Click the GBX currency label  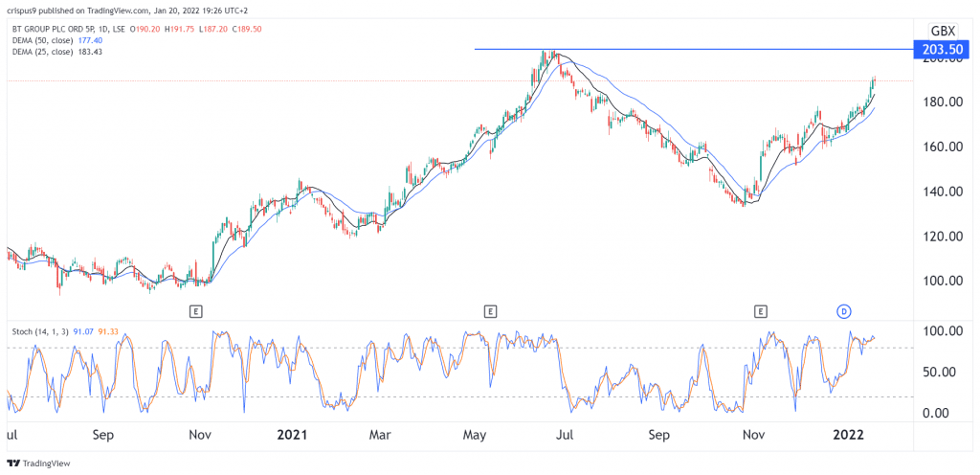coord(945,31)
